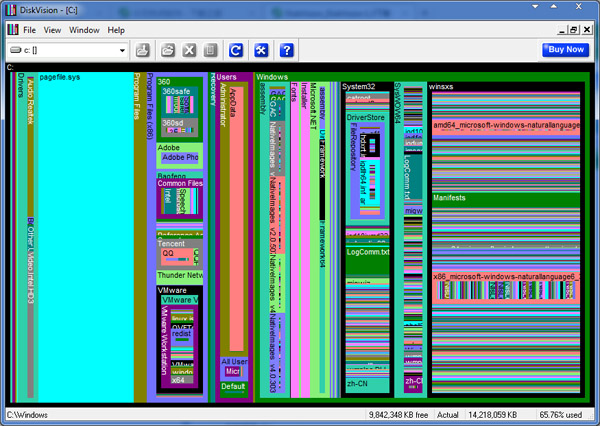Select the Users folder header
600x426 pixels.
[x=228, y=77]
